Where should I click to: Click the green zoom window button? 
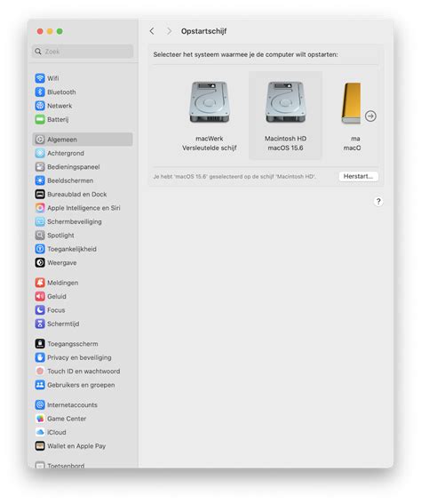click(60, 31)
